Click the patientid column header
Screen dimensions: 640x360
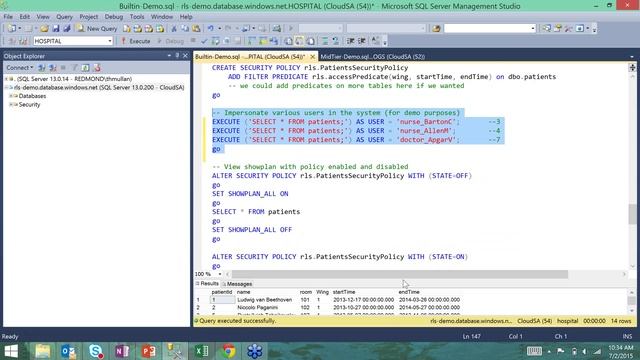[x=222, y=292]
